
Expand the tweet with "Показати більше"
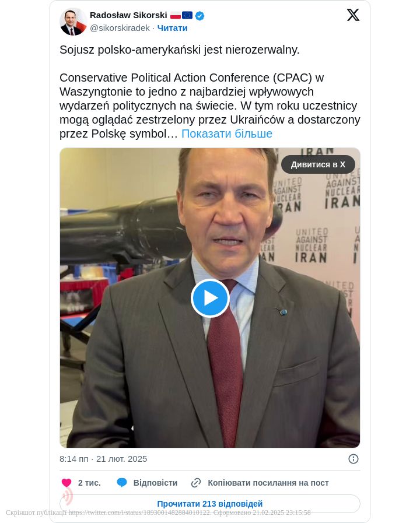coord(227,134)
